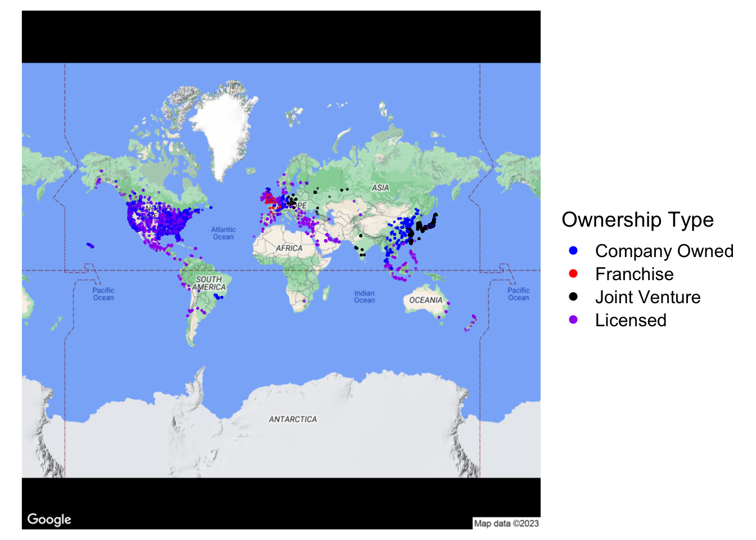Click the Ownership Type legend title
Image resolution: width=756 pixels, height=540 pixels.
click(637, 219)
